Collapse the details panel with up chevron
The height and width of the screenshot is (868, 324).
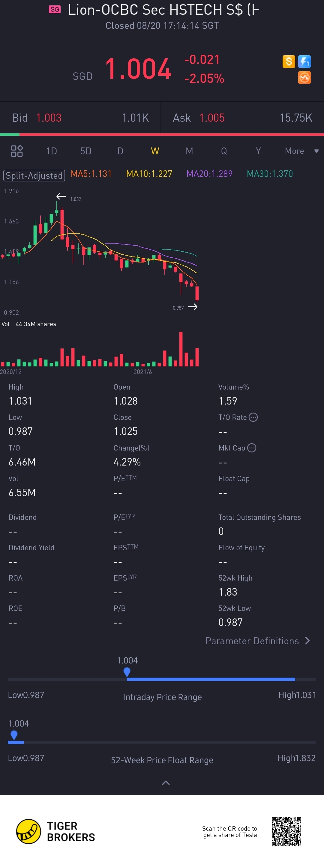click(x=166, y=783)
